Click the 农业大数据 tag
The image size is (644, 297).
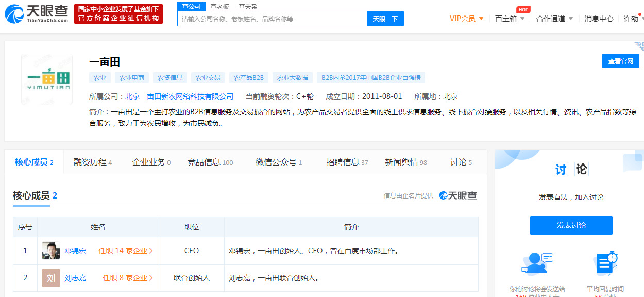point(293,78)
